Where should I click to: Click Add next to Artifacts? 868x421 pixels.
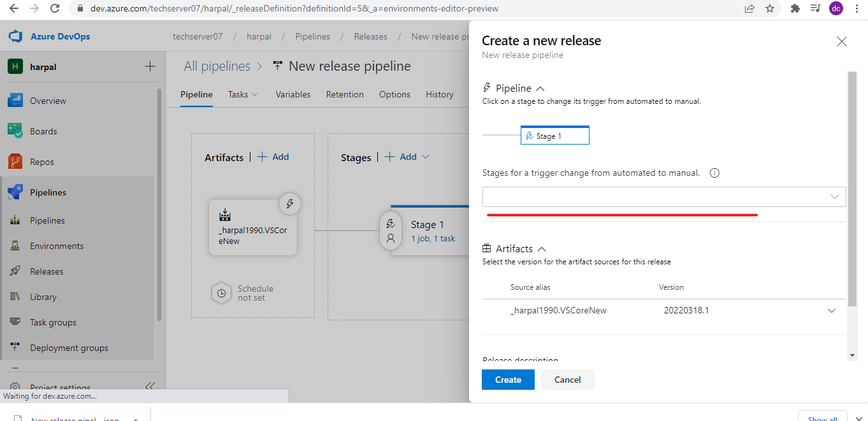point(273,157)
